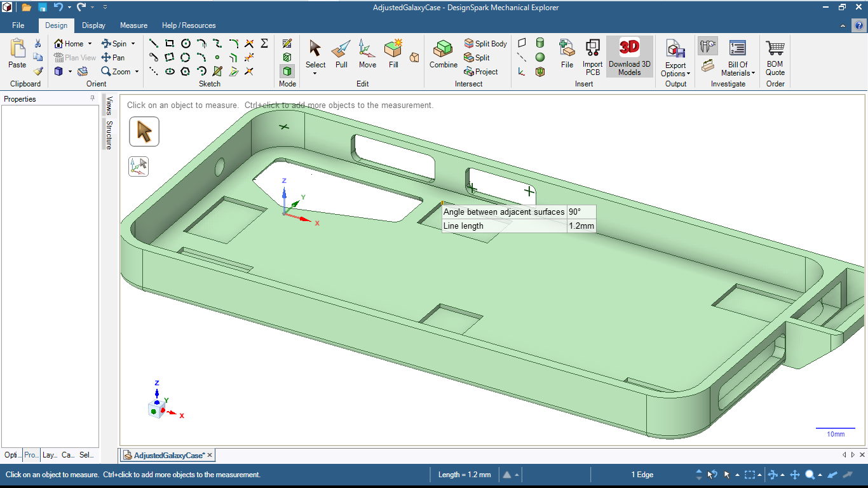Click the Open folder icon in title bar
Image resolution: width=868 pixels, height=488 pixels.
pyautogui.click(x=26, y=8)
